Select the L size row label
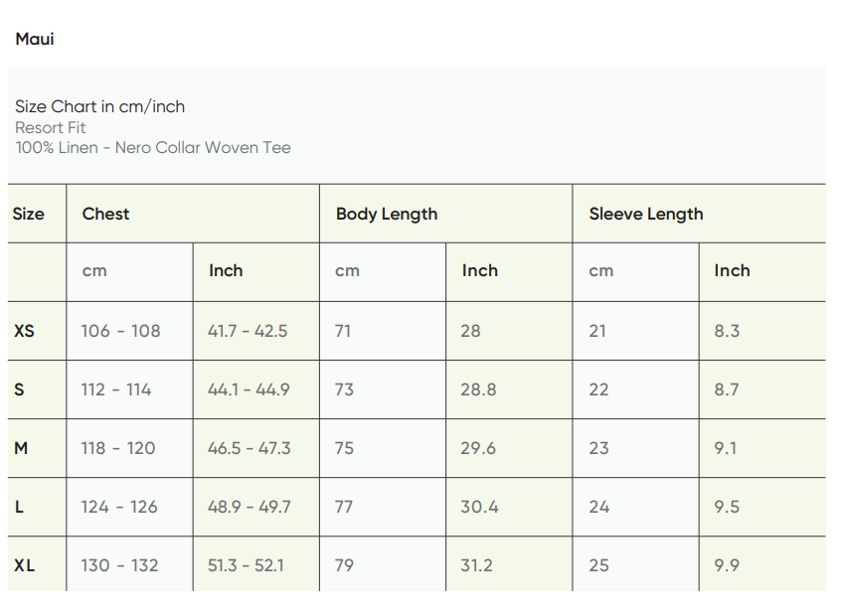843x616 pixels. pyautogui.click(x=19, y=507)
